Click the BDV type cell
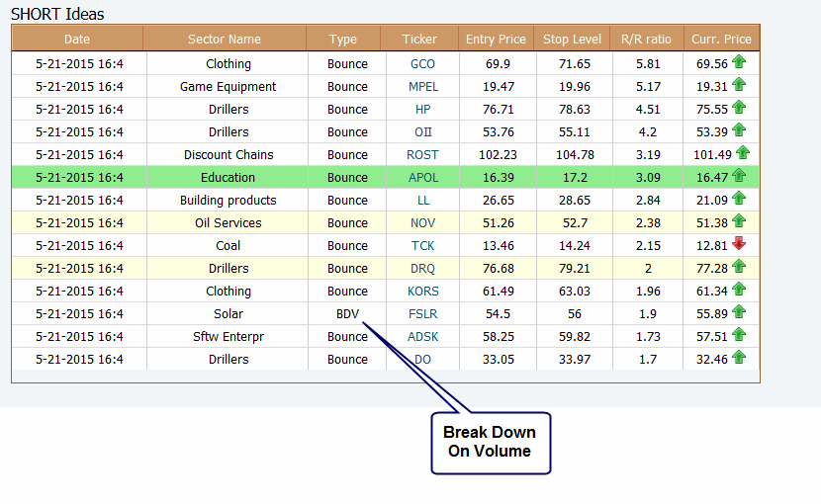The width and height of the screenshot is (821, 504). tap(347, 314)
